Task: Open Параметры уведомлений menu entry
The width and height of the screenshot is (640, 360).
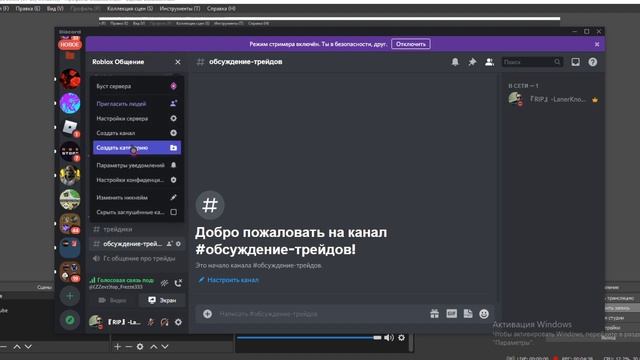Action: coord(137,165)
